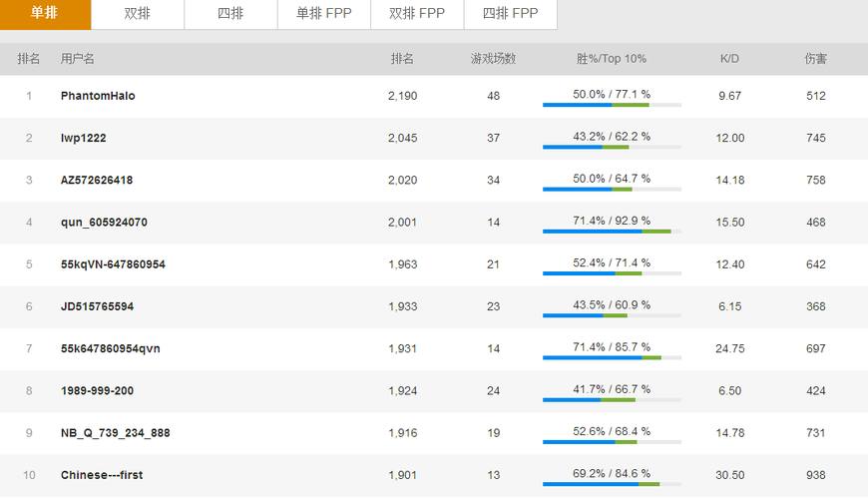
Task: Switch to the 单排 tab
Action: coord(44,14)
